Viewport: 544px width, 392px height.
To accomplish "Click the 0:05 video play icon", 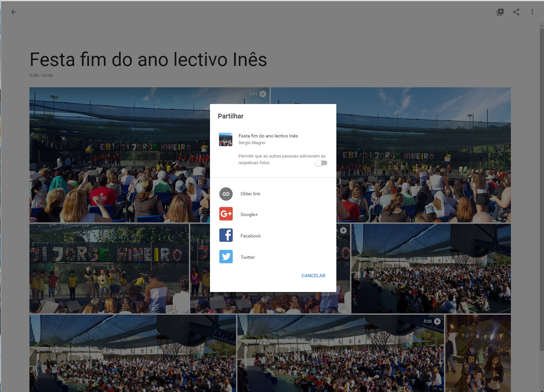I will [437, 321].
